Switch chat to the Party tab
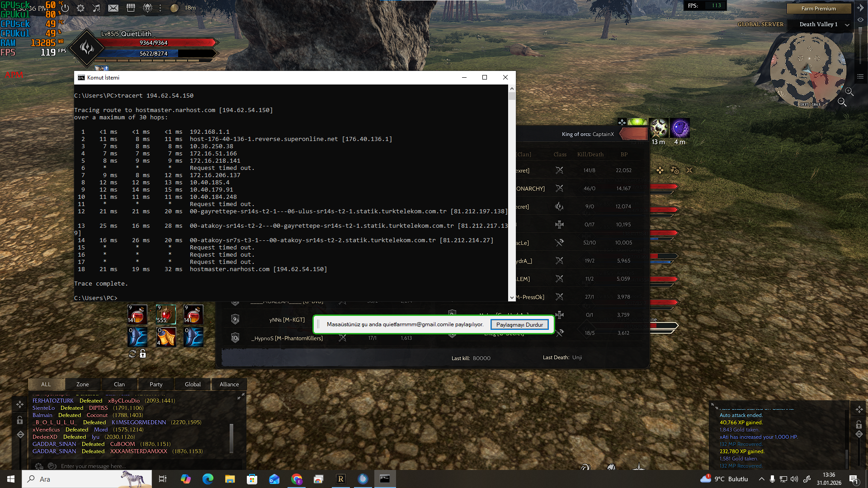This screenshot has width=868, height=488. (156, 384)
